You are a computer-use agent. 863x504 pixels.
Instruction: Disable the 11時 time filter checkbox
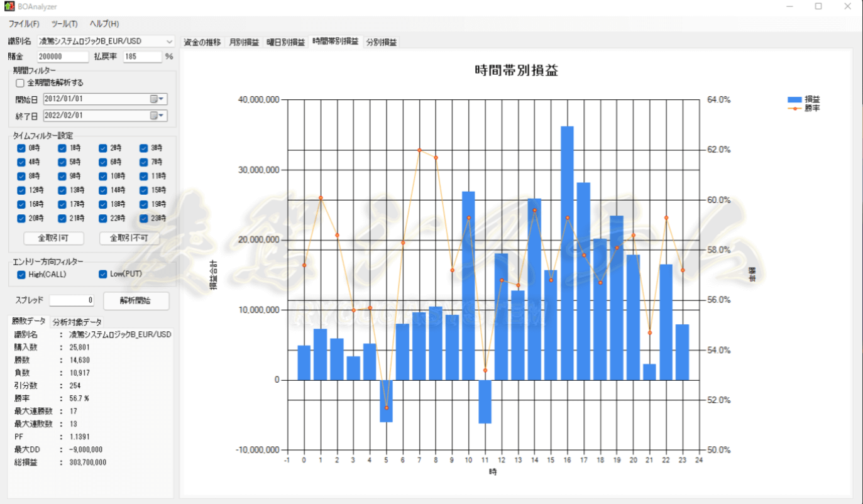click(x=143, y=177)
